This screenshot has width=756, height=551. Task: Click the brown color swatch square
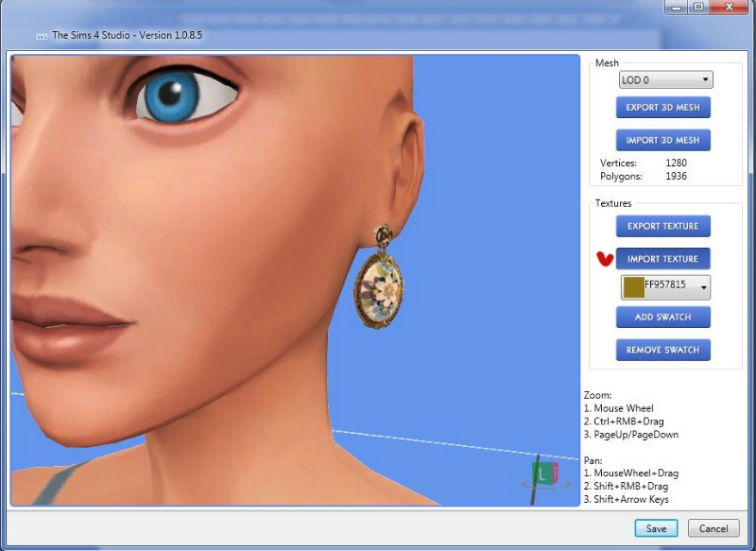[633, 287]
